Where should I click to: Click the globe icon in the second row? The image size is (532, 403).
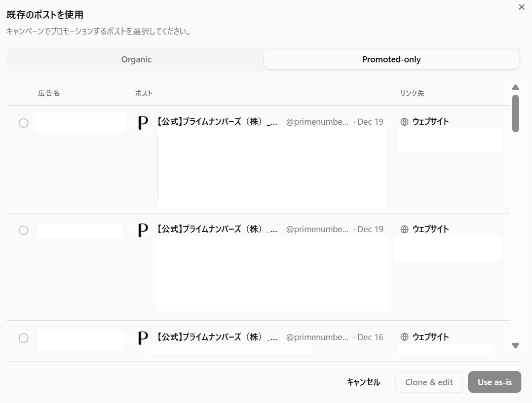[404, 229]
